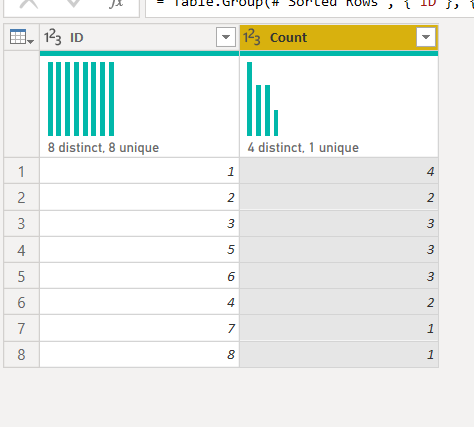Click the fx formula icon
The height and width of the screenshot is (427, 474).
tap(116, 4)
